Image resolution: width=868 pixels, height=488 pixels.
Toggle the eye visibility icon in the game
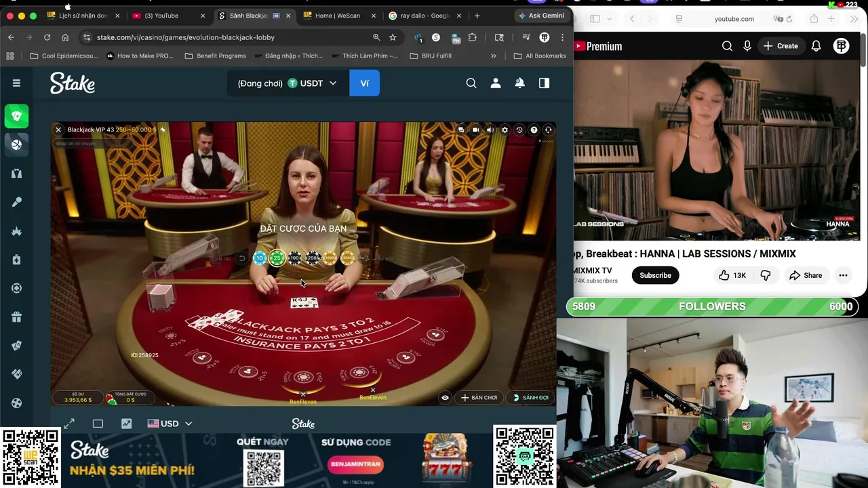(x=445, y=398)
